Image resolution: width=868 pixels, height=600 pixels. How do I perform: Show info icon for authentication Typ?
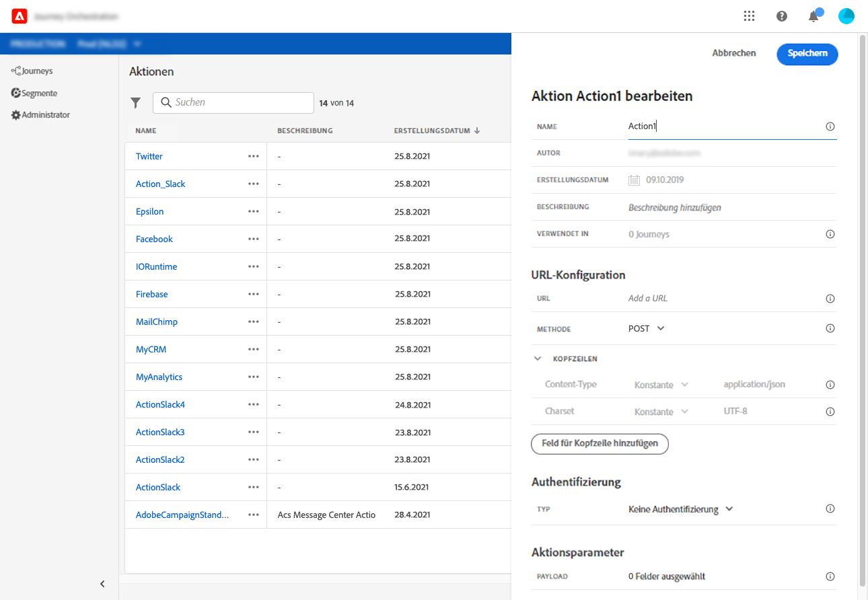[830, 509]
